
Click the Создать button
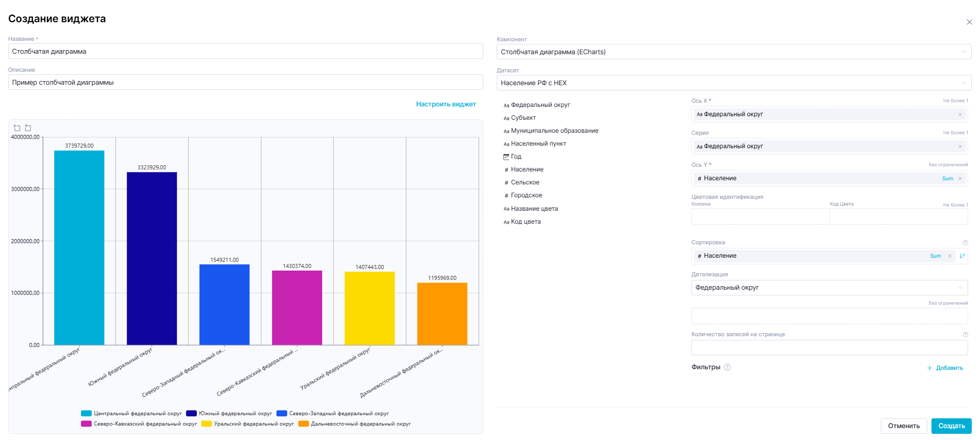(951, 426)
